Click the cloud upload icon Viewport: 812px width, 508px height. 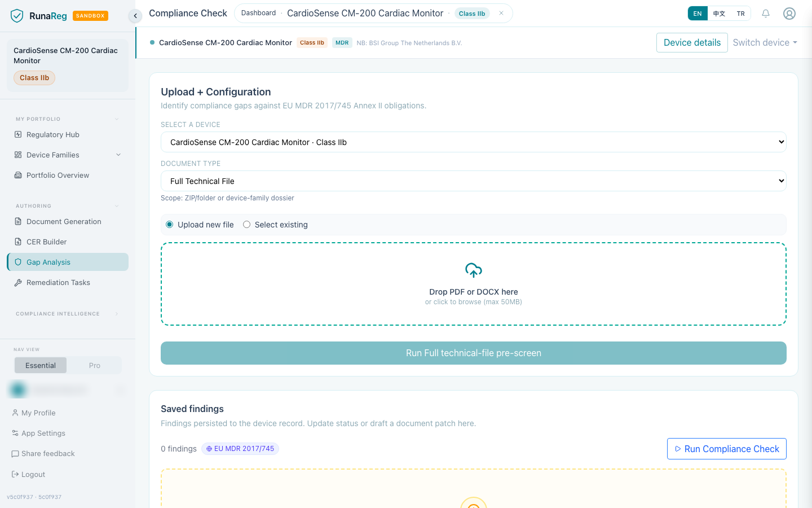(x=474, y=270)
